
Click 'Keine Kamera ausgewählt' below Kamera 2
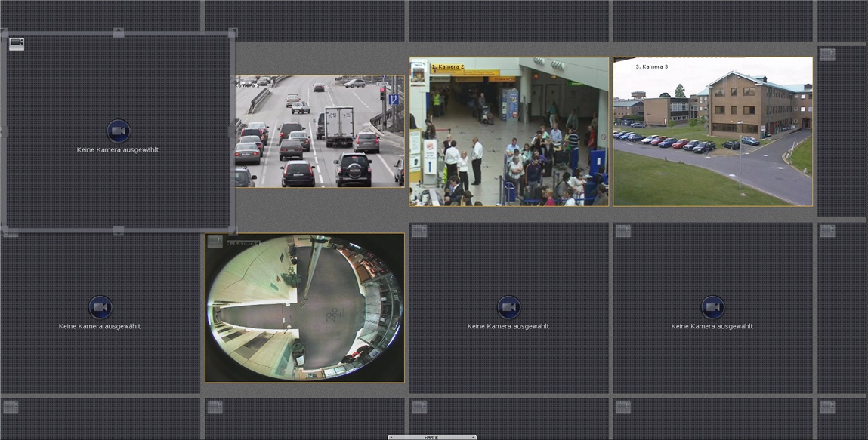click(508, 326)
